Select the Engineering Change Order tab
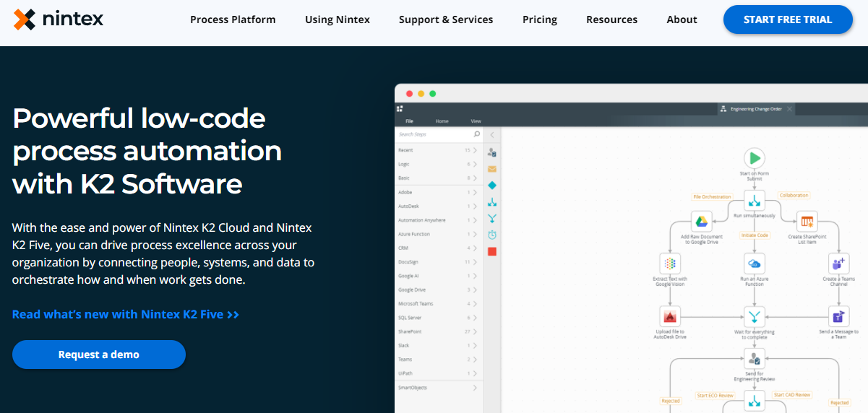The height and width of the screenshot is (413, 868). (x=756, y=109)
